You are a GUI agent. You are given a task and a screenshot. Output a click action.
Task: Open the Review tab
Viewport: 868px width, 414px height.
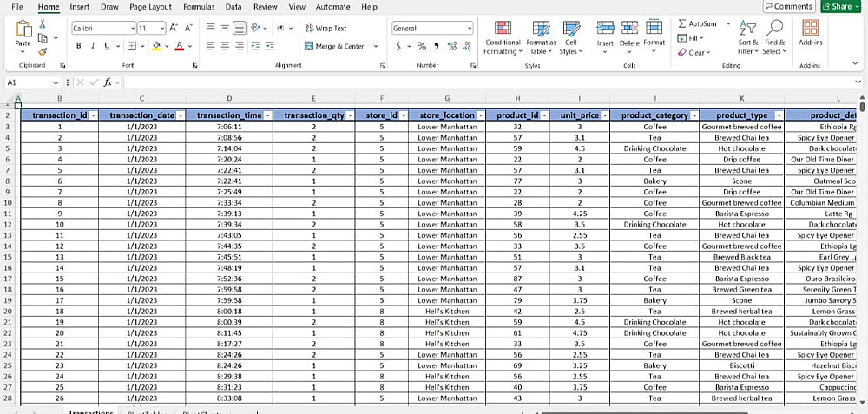pyautogui.click(x=265, y=7)
